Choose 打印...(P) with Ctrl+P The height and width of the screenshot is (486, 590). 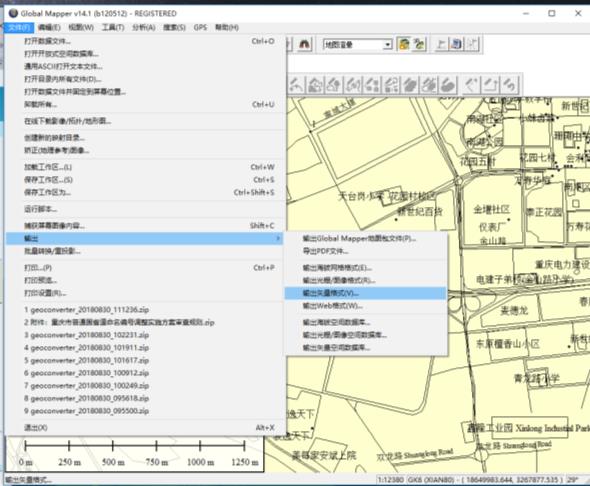[145, 268]
